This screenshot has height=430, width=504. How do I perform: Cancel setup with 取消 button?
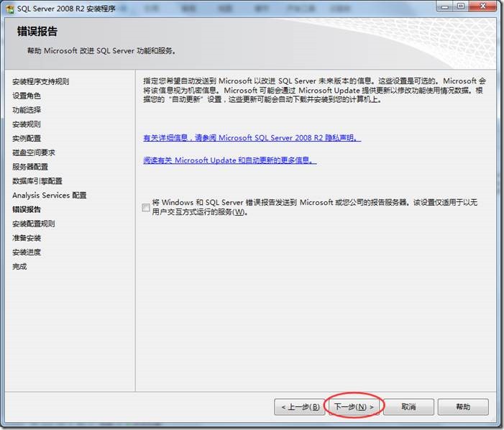click(x=408, y=407)
